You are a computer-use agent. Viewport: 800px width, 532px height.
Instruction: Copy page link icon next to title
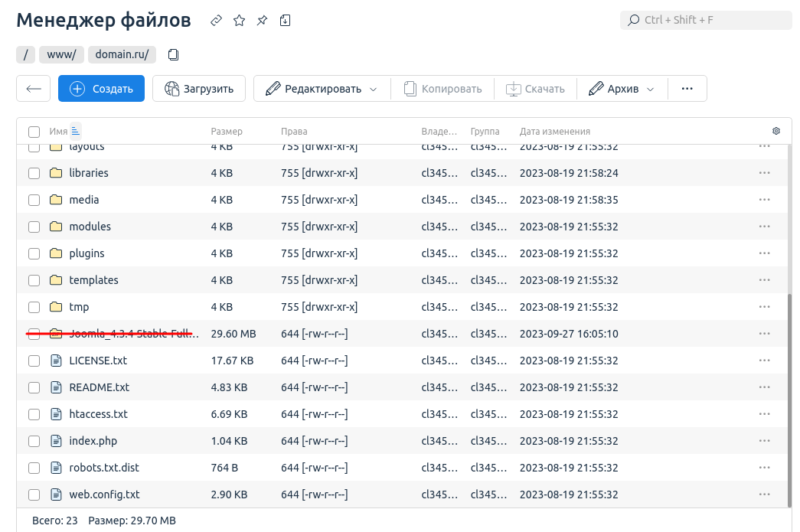point(217,21)
